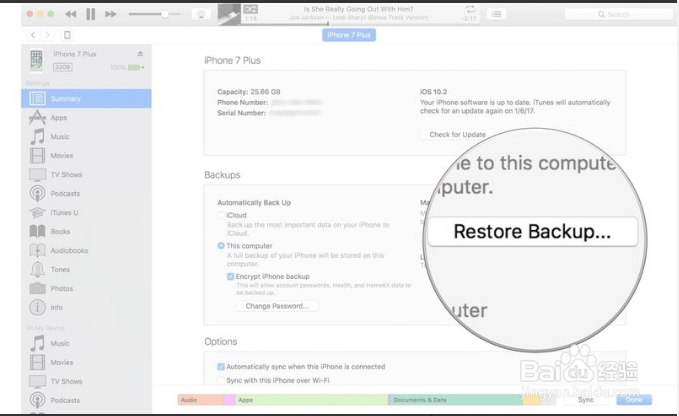Toggle Automatically sync when iPhone connected
This screenshot has width=679, height=416.
tap(221, 367)
